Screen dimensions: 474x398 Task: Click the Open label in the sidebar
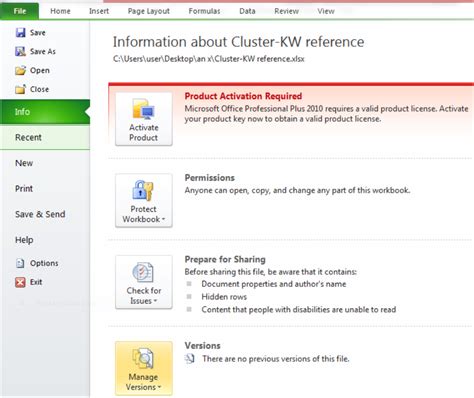coord(40,70)
